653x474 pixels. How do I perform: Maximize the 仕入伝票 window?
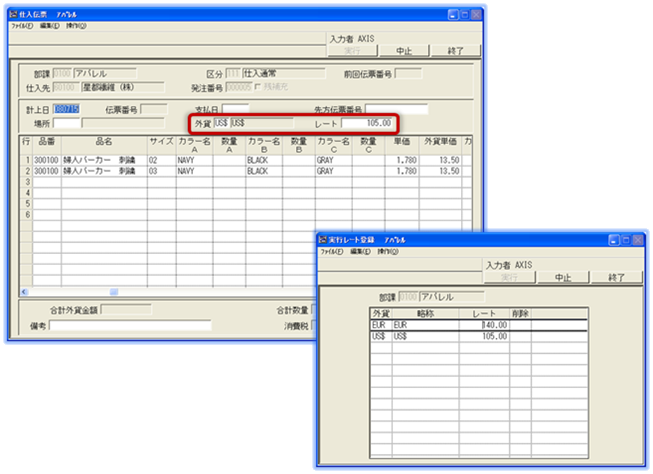[466, 17]
